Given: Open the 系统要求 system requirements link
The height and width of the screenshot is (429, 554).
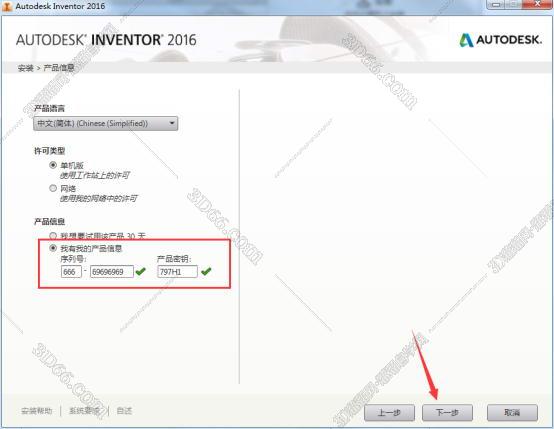Looking at the screenshot, I should [x=84, y=411].
